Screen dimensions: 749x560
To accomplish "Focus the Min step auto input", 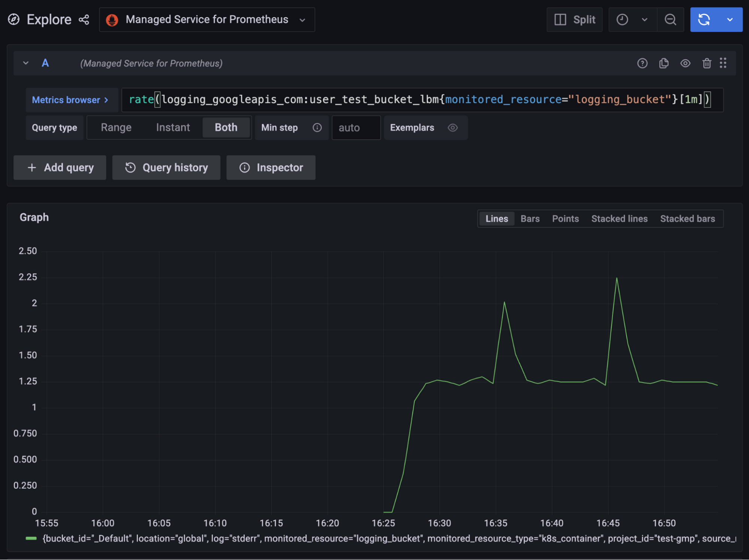I will pyautogui.click(x=356, y=128).
